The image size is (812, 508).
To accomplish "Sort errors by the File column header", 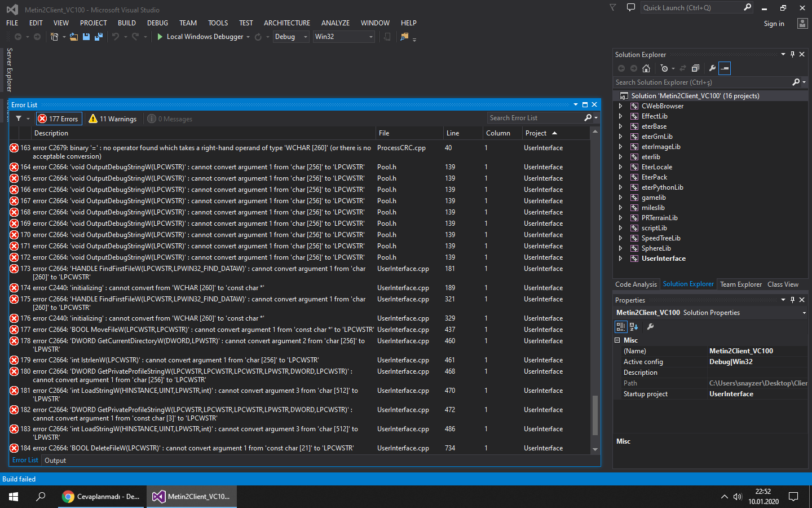I will pyautogui.click(x=409, y=133).
